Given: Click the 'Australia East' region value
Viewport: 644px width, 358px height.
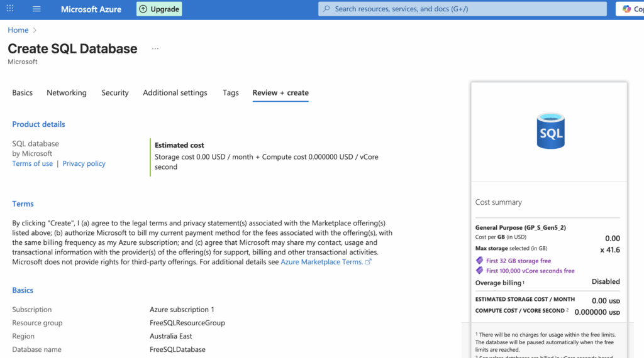Looking at the screenshot, I should tap(171, 336).
